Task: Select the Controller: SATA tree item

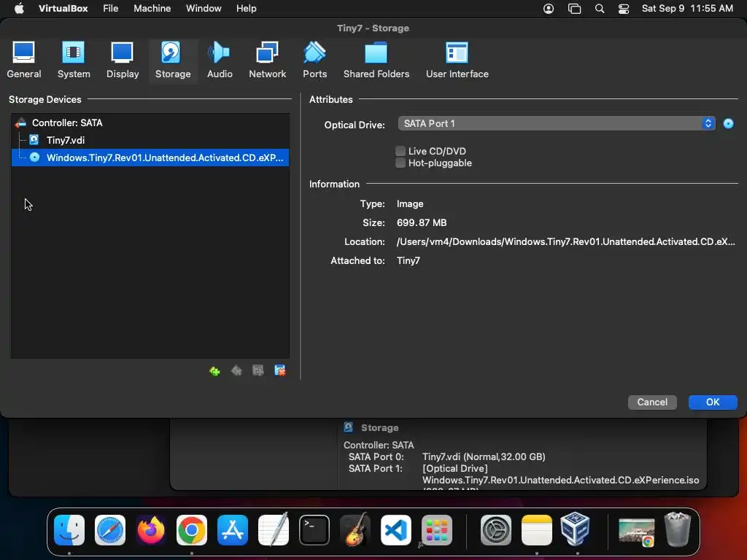Action: click(150, 122)
